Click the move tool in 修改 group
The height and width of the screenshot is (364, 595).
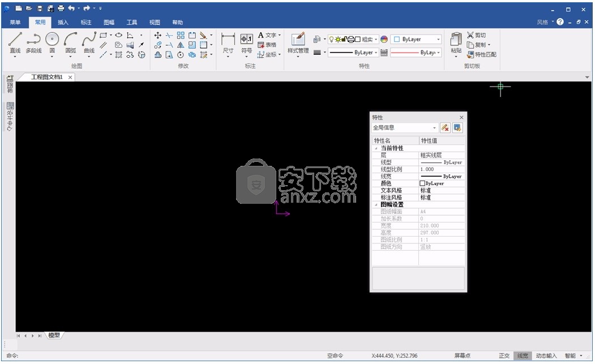(158, 35)
